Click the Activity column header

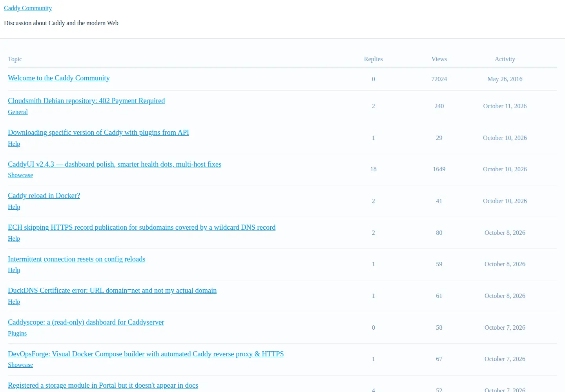(x=505, y=59)
